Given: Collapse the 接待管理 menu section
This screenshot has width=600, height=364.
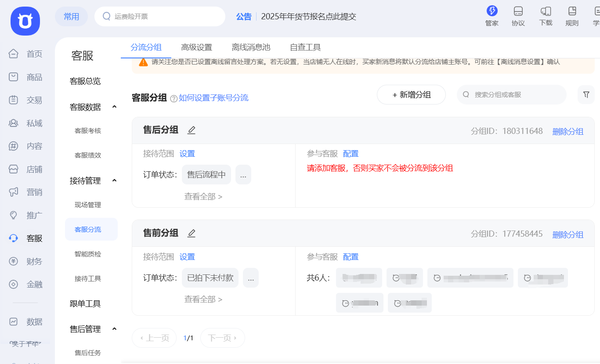Looking at the screenshot, I should click(114, 180).
